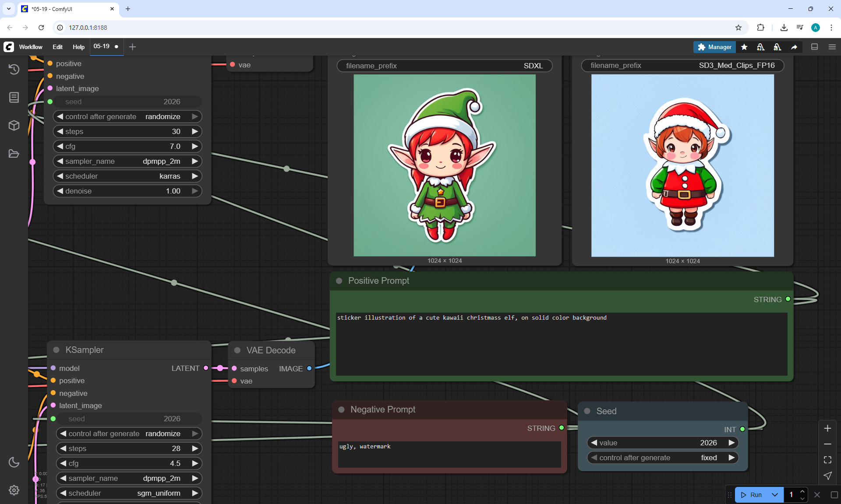
Task: Click the fit view canvas icon
Action: (827, 460)
